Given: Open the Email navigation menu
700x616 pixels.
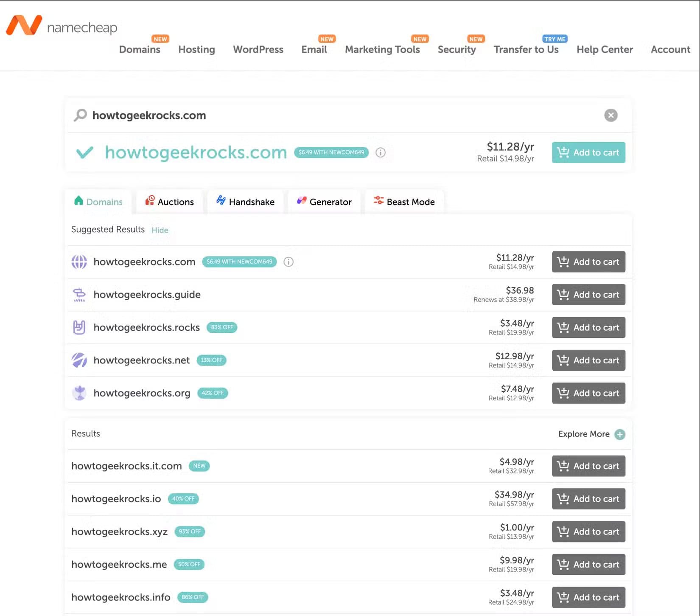Looking at the screenshot, I should pos(314,50).
